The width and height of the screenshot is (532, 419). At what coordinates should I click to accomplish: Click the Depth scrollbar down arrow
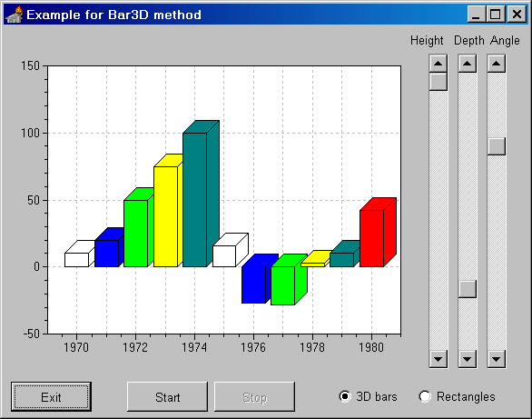468,359
